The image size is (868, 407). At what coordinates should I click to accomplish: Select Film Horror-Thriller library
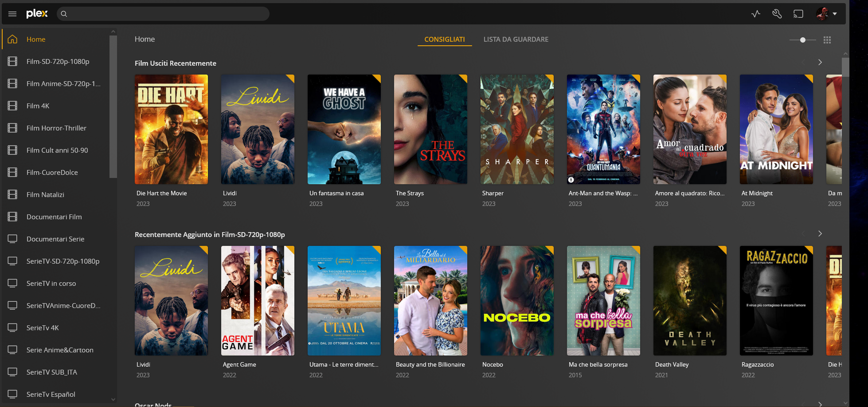click(x=56, y=128)
